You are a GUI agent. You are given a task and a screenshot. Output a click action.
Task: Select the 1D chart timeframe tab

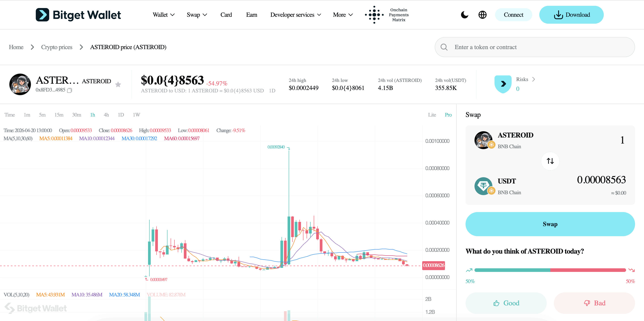tap(121, 115)
